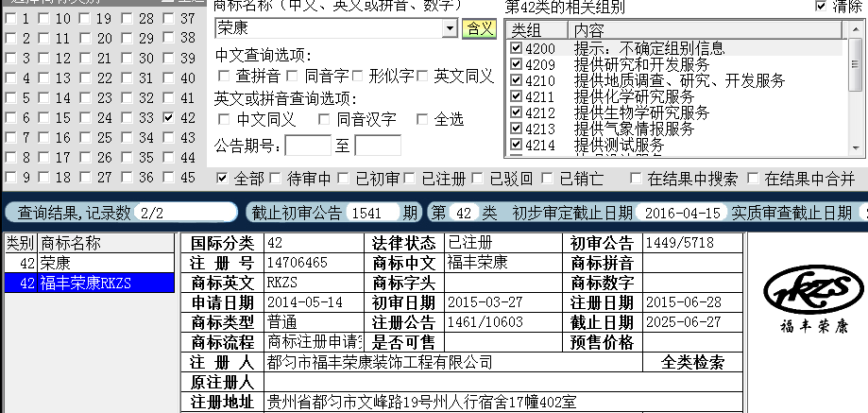Check the 中文同义 option
The image size is (868, 413).
pyautogui.click(x=224, y=119)
